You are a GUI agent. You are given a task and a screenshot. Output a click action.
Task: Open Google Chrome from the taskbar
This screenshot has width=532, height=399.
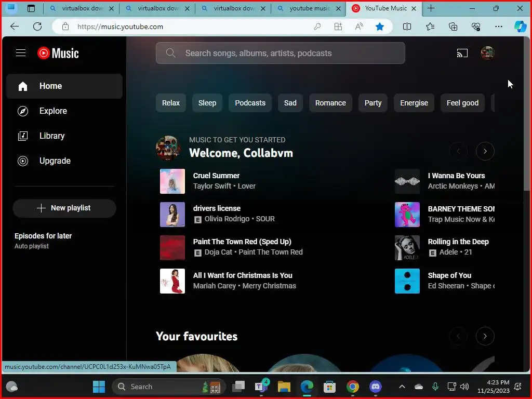pyautogui.click(x=353, y=387)
